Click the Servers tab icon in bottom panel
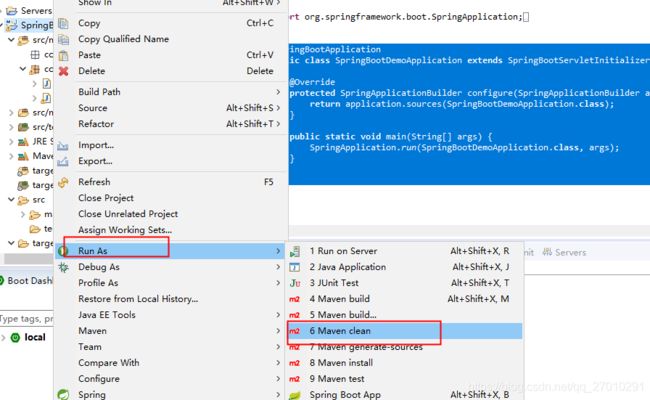This screenshot has height=400, width=650. click(547, 252)
